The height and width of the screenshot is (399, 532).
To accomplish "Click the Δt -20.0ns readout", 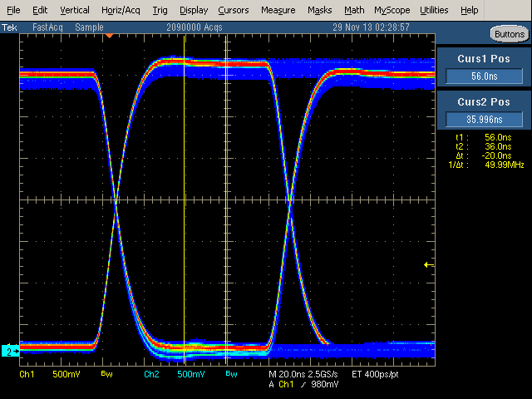I will 484,155.
